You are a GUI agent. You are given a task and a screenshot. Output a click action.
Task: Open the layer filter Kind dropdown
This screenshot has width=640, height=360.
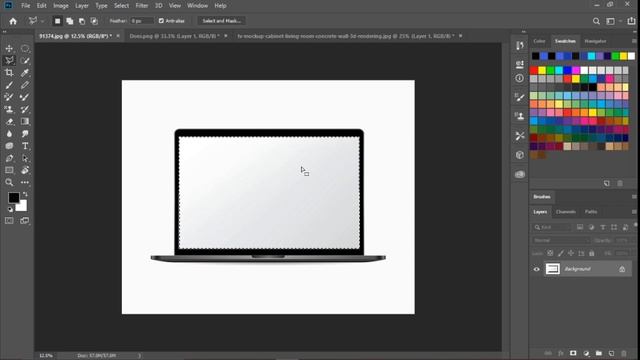tap(552, 227)
